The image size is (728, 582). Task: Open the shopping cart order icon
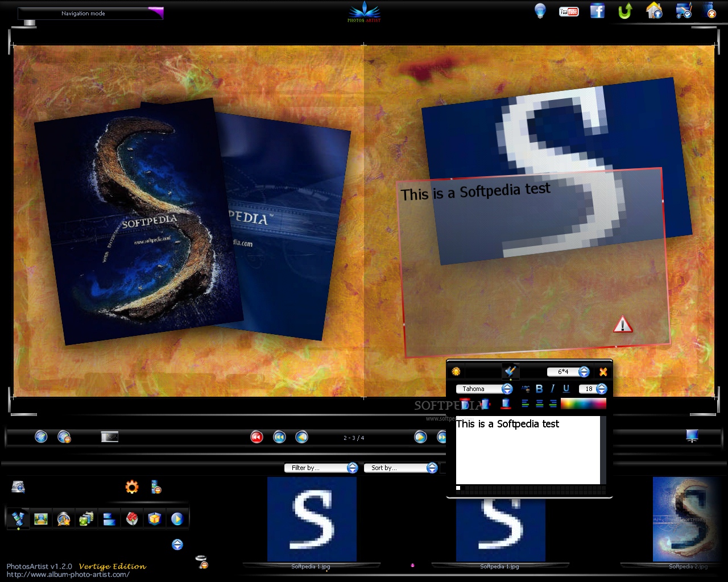[x=683, y=10]
